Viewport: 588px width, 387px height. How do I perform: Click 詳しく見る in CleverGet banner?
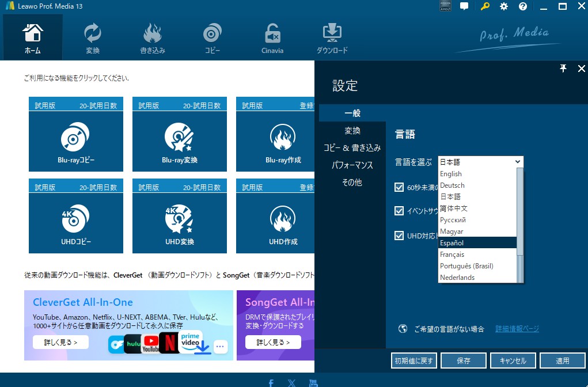[x=60, y=342]
